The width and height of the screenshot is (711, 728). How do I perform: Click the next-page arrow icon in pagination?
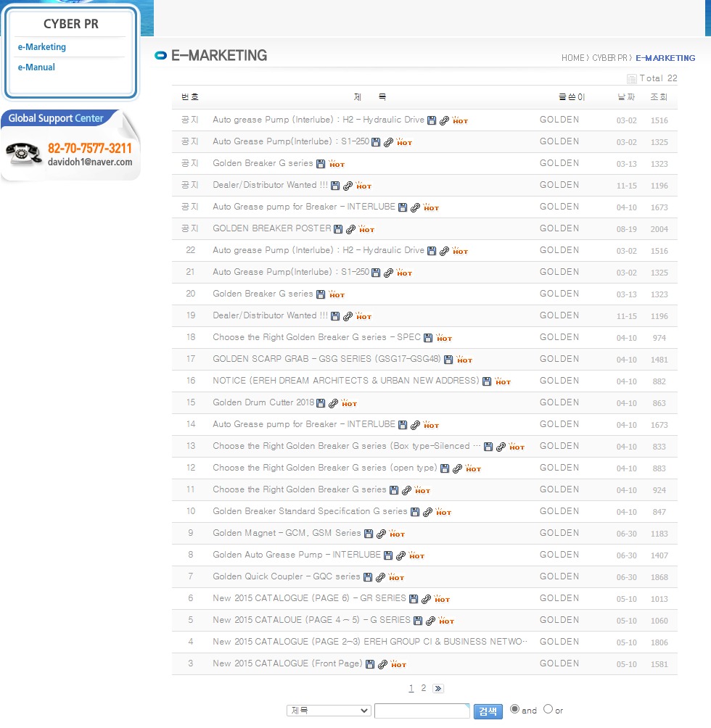coord(437,688)
